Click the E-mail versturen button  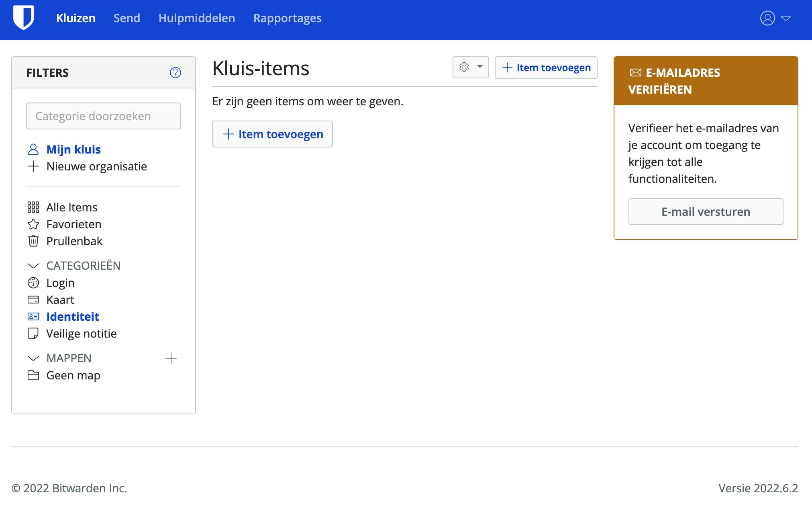click(x=706, y=212)
